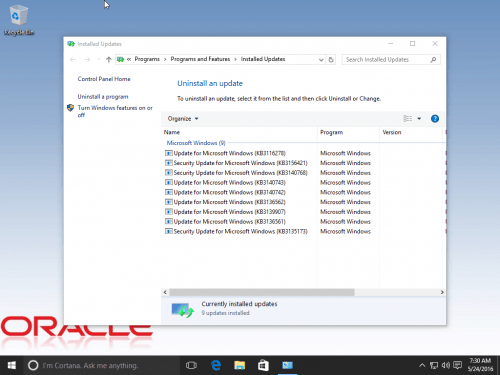Sort by the Name column header
Image resolution: width=500 pixels, height=375 pixels.
(x=239, y=132)
